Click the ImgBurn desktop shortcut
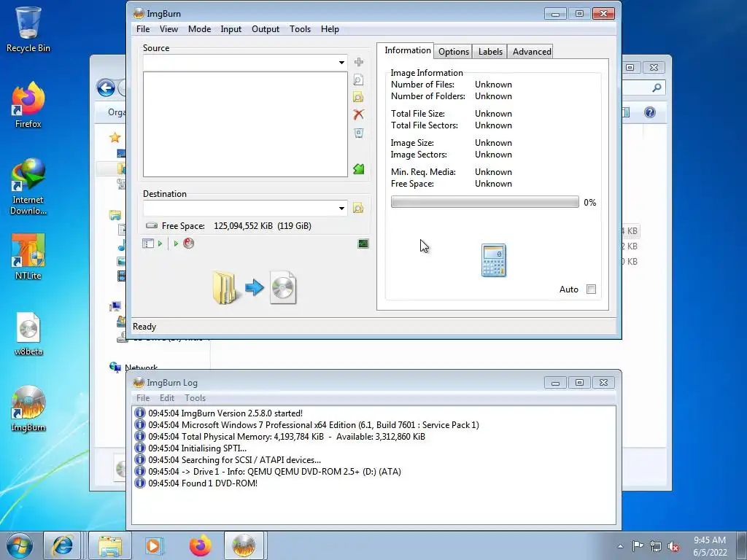747x560 pixels. click(28, 408)
